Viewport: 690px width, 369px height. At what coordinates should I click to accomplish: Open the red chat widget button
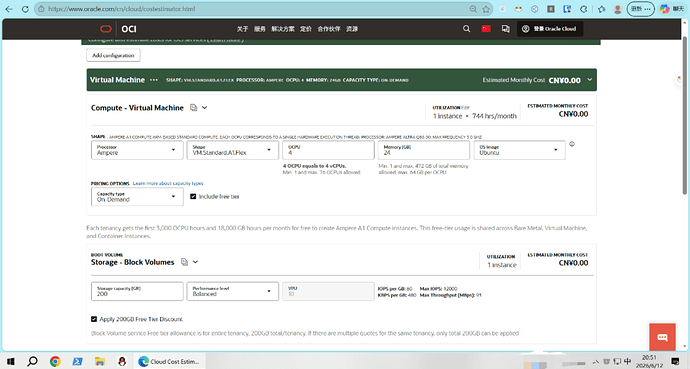pos(662,337)
